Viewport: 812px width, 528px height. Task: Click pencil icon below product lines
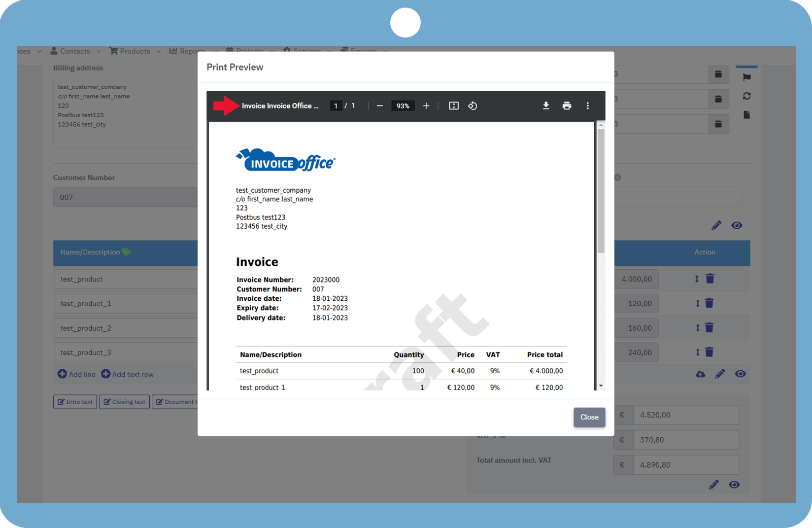click(720, 374)
